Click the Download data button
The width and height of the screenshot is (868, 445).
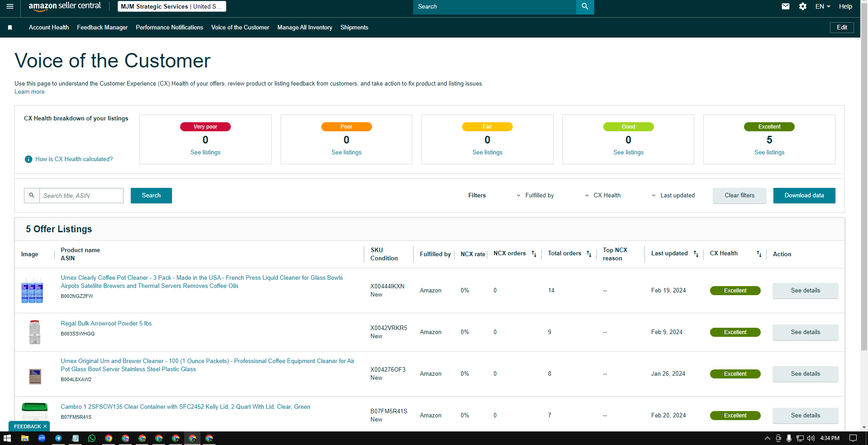pyautogui.click(x=804, y=196)
